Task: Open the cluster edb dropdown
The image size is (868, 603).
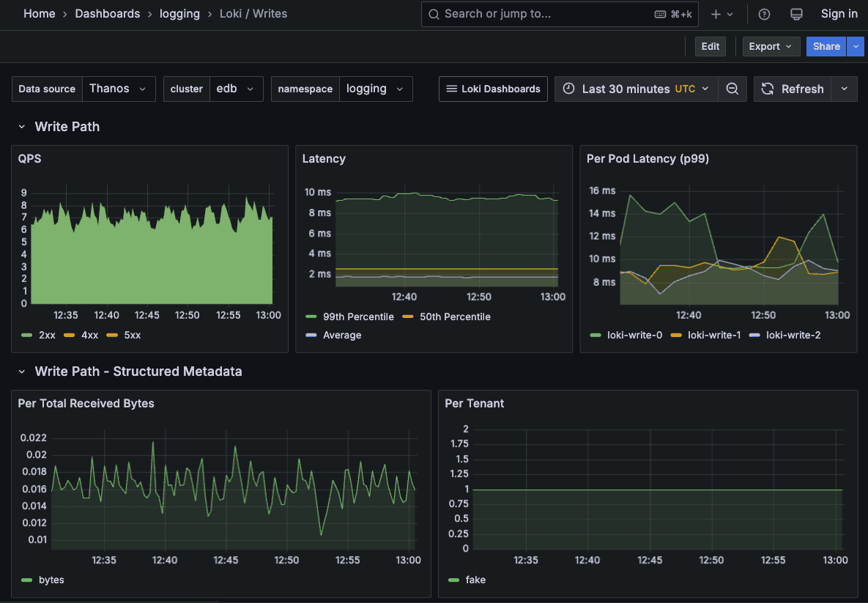Action: [x=236, y=89]
